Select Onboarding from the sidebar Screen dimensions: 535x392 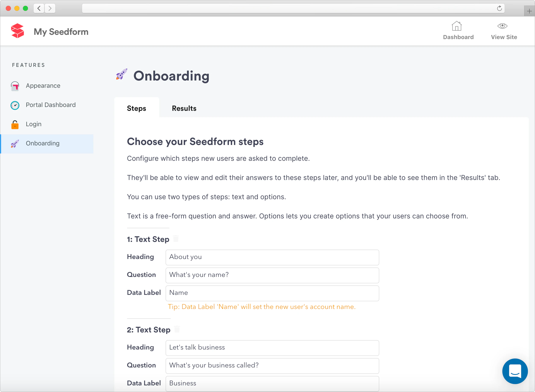pyautogui.click(x=43, y=143)
